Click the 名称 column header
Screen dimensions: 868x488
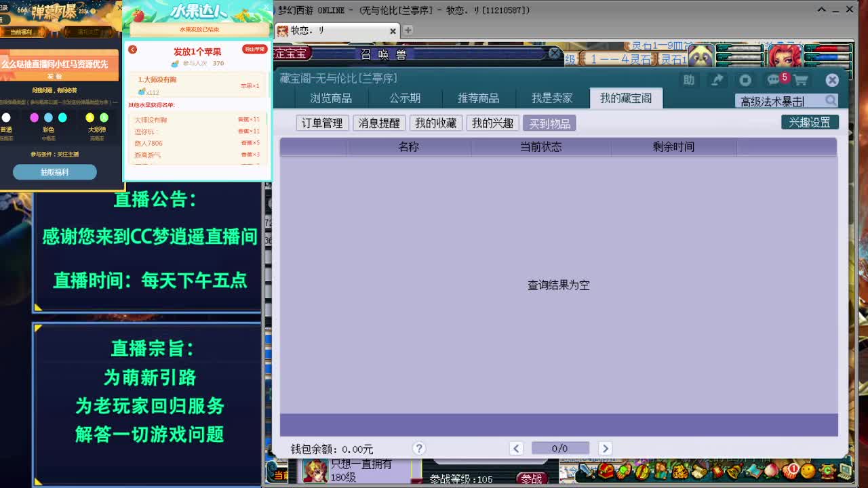(x=408, y=146)
